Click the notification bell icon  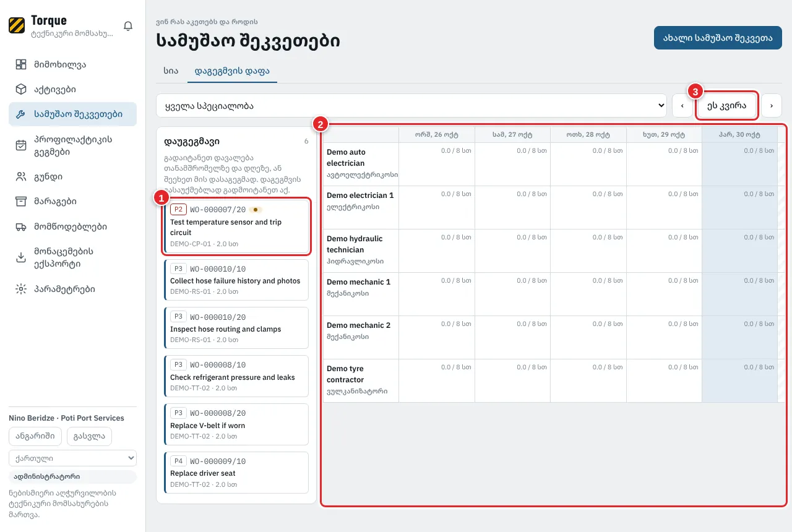128,26
